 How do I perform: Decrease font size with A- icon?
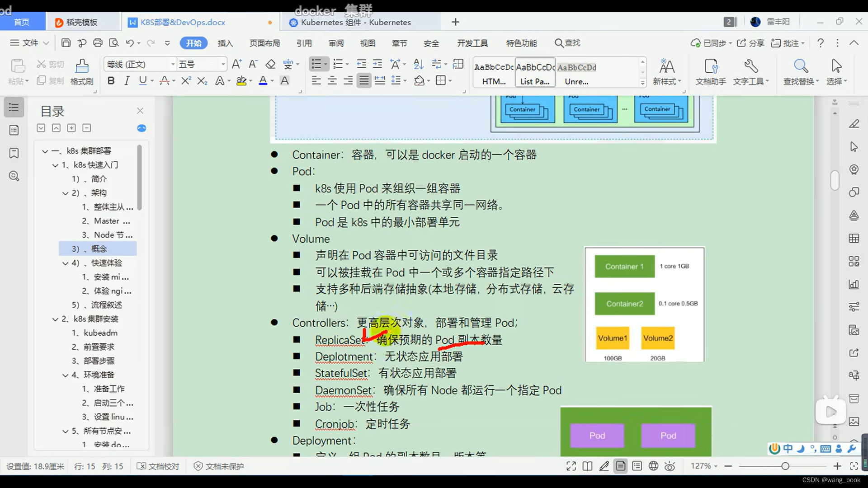253,64
